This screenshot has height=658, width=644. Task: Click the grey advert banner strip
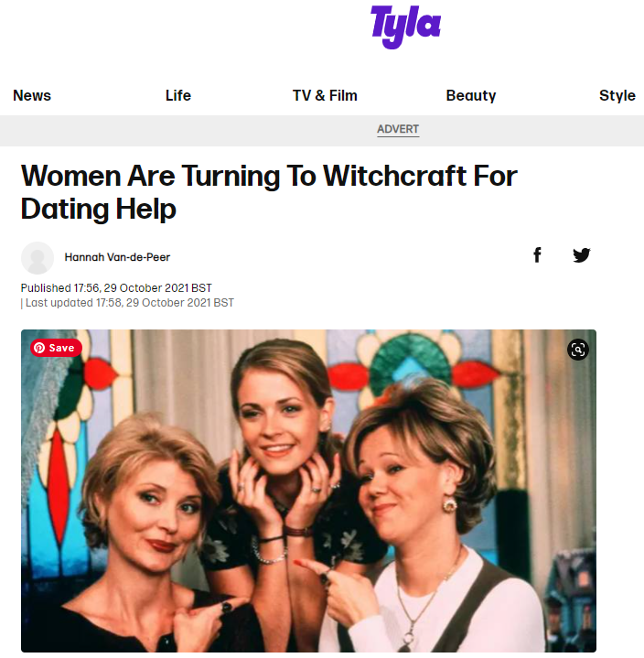322,131
